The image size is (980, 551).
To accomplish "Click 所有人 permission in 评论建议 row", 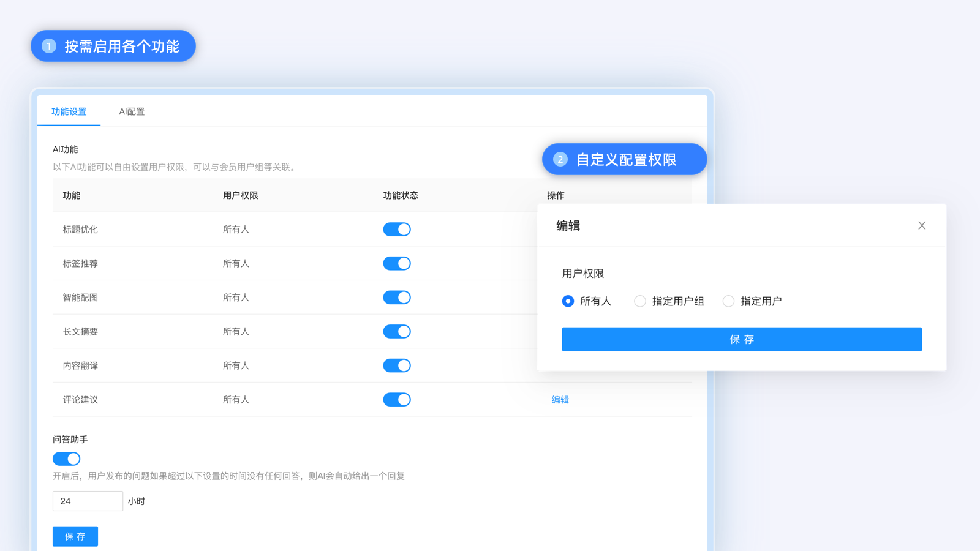I will point(236,400).
